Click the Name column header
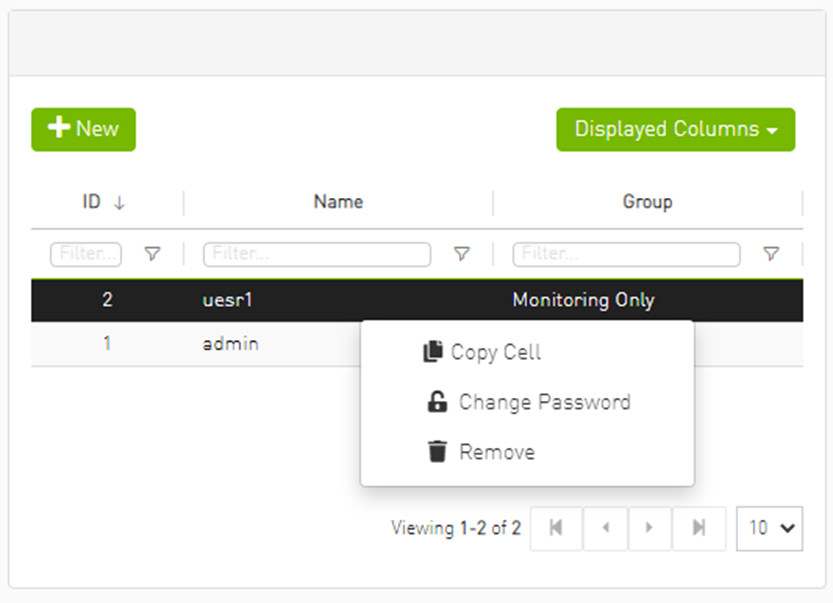This screenshot has width=833, height=603. (x=338, y=202)
